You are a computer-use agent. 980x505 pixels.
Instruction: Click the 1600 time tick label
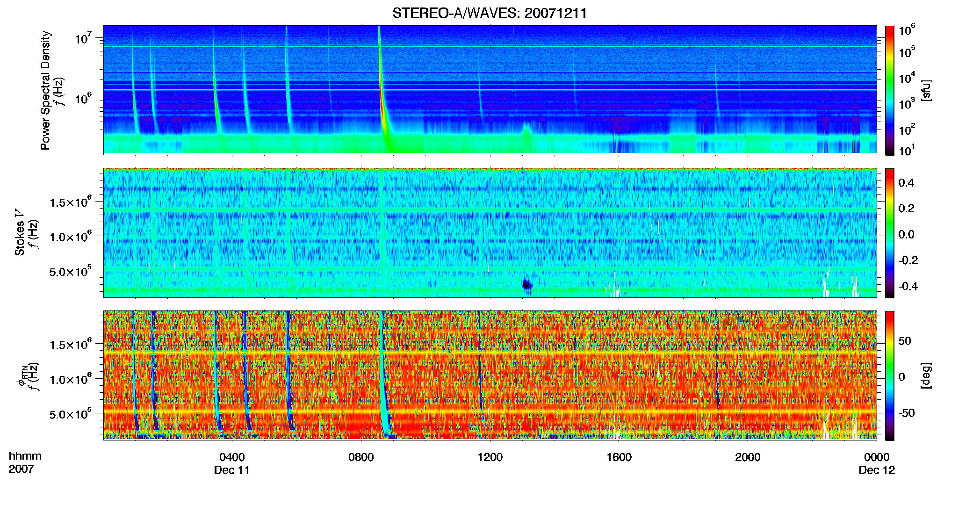(x=619, y=457)
